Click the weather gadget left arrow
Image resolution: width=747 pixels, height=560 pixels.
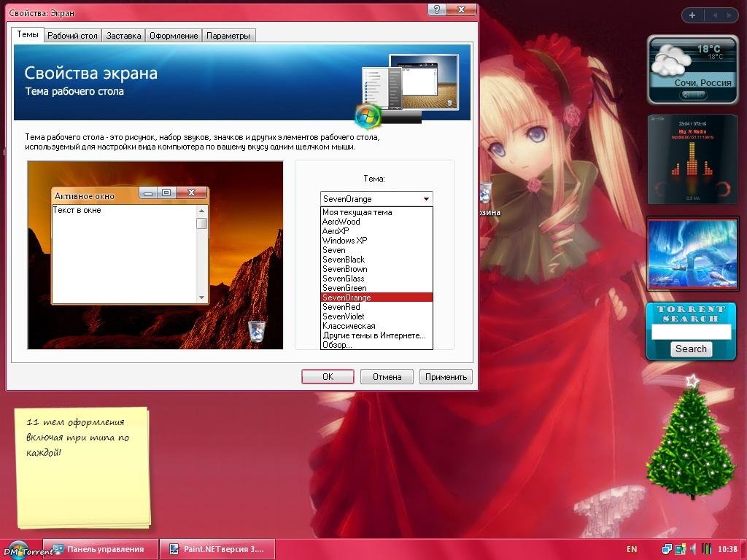(686, 96)
